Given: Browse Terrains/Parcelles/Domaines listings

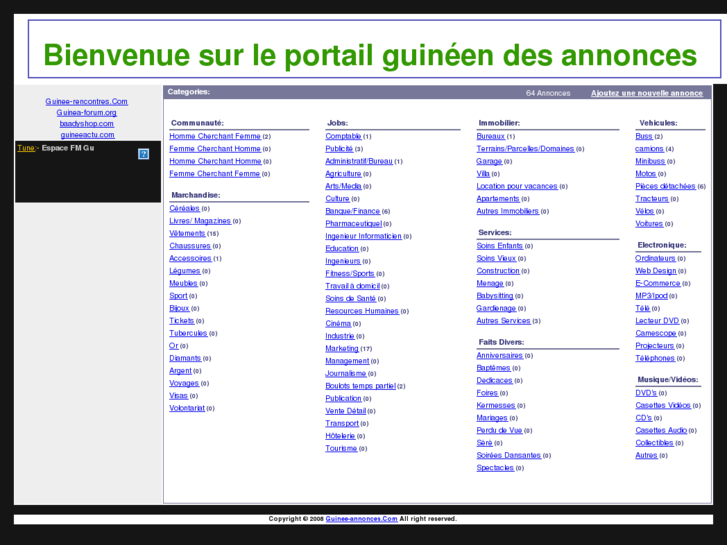Looking at the screenshot, I should pyautogui.click(x=525, y=148).
